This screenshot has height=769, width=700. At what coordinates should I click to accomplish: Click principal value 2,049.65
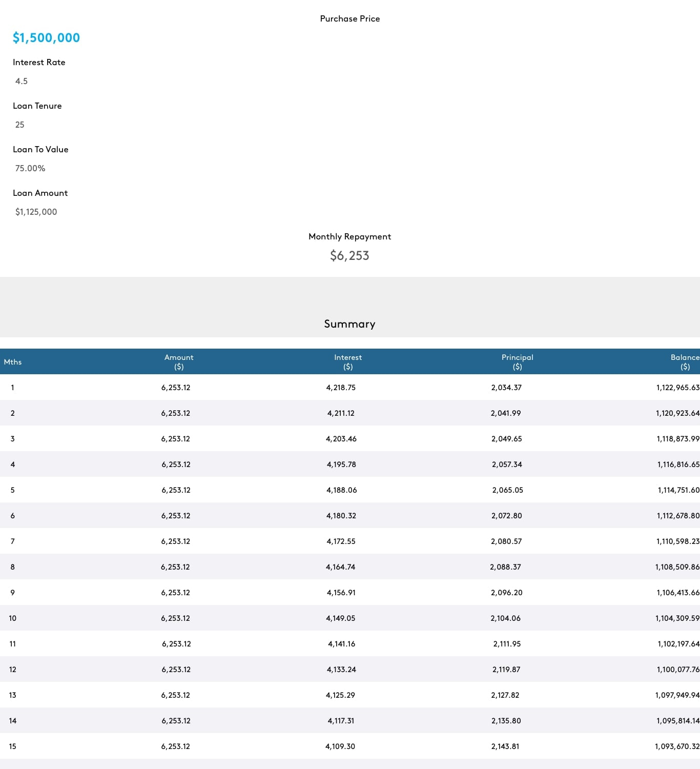(507, 439)
